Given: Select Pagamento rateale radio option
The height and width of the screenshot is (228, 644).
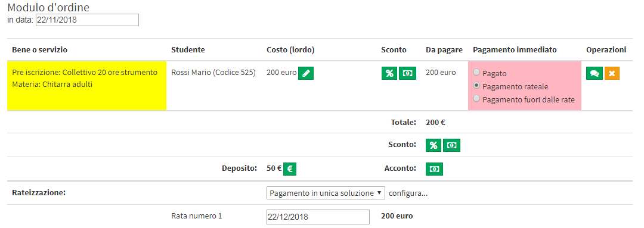Looking at the screenshot, I should 476,85.
